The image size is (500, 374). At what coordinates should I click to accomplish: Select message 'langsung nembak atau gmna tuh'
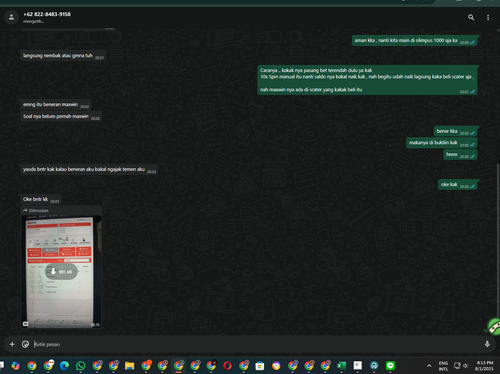[x=63, y=56]
